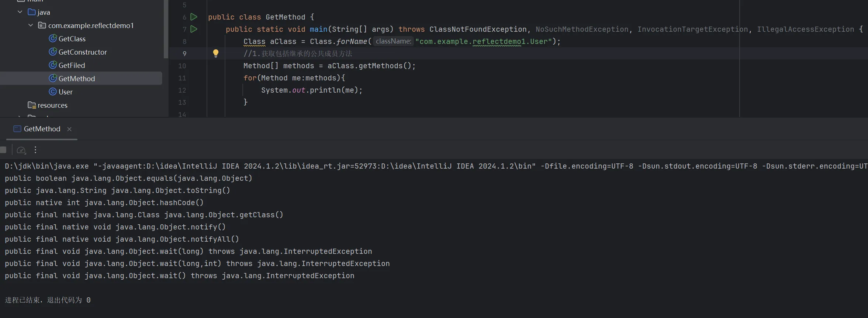Click the project tree vertical scrollbar
Screen dimensions: 868x318
click(x=166, y=30)
